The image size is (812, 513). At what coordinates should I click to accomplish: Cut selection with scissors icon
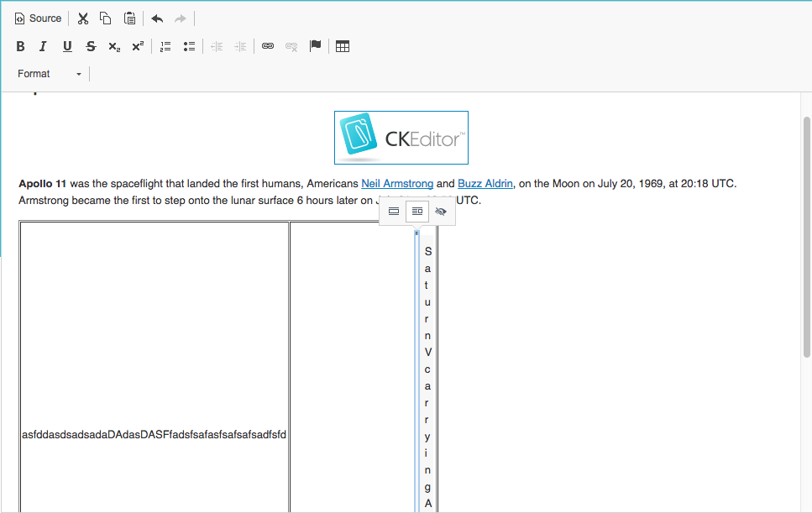[x=83, y=18]
